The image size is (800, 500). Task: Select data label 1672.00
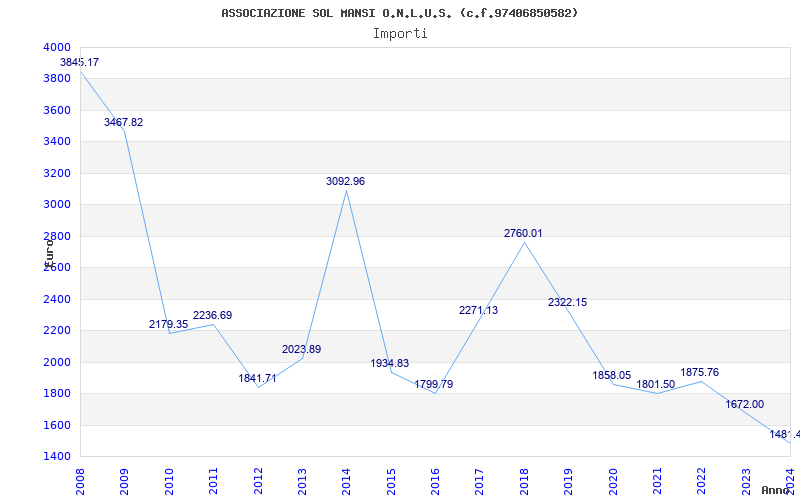[x=745, y=405]
